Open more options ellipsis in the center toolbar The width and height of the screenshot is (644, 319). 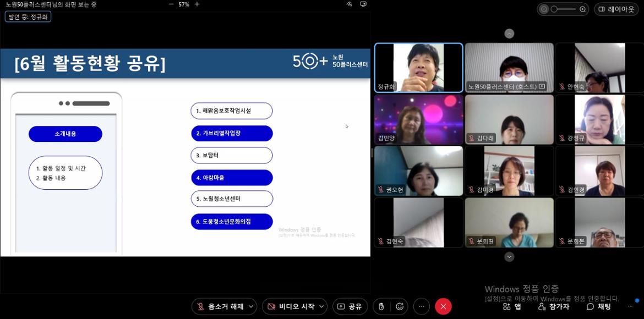(x=422, y=306)
